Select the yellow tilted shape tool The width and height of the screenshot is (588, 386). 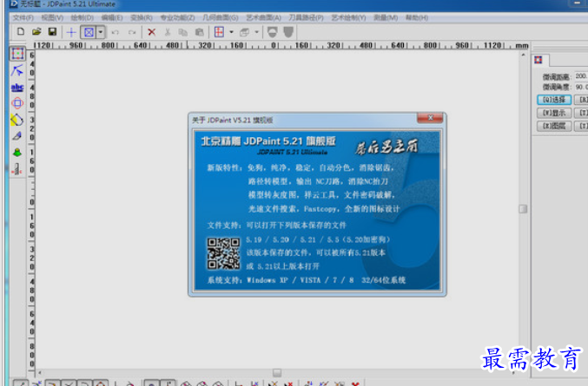point(17,120)
